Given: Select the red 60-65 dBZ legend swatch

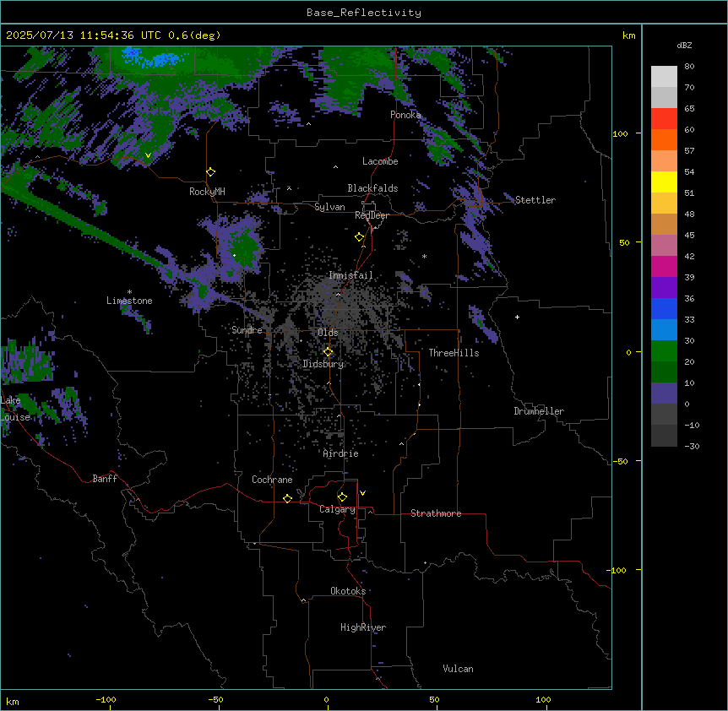Looking at the screenshot, I should 664,119.
